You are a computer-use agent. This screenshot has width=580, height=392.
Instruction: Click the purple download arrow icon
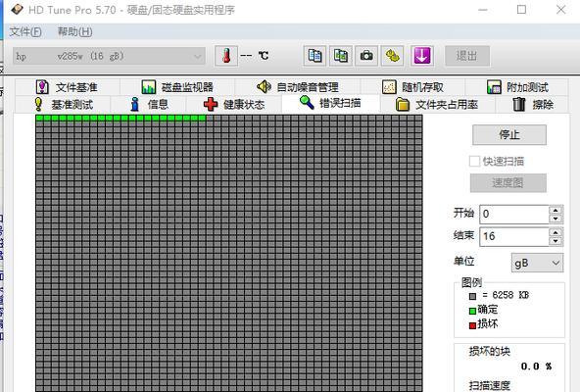[422, 56]
